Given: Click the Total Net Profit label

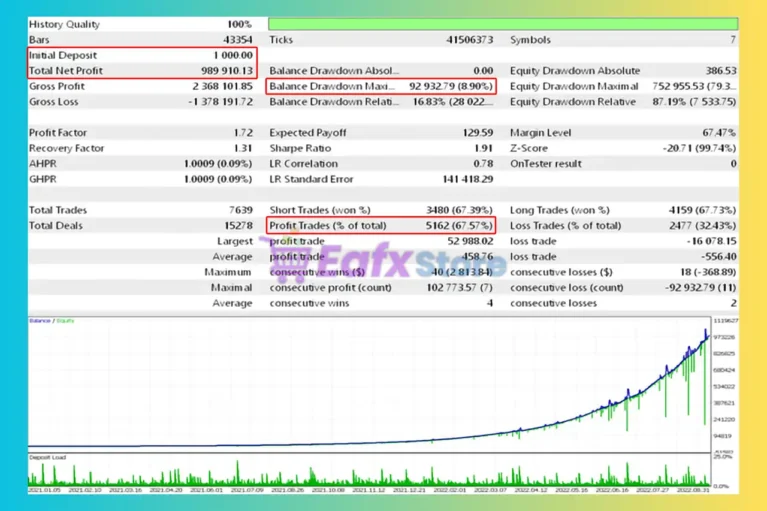Looking at the screenshot, I should click(x=66, y=70).
